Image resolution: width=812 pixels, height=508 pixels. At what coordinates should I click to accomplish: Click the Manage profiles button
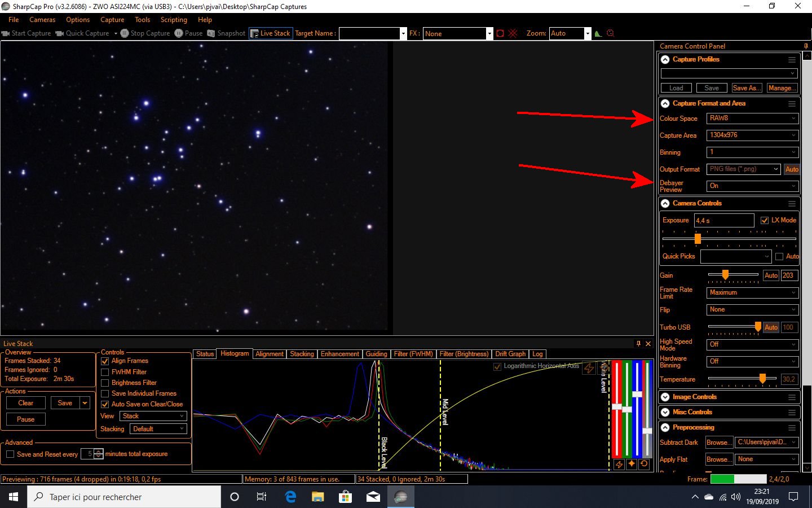(782, 88)
